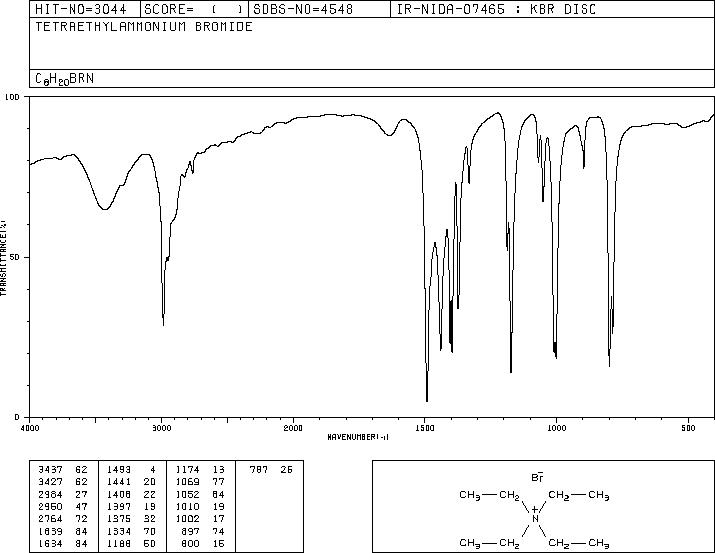Click the Br anion label in structure
This screenshot has width=715, height=553.
pyautogui.click(x=538, y=477)
